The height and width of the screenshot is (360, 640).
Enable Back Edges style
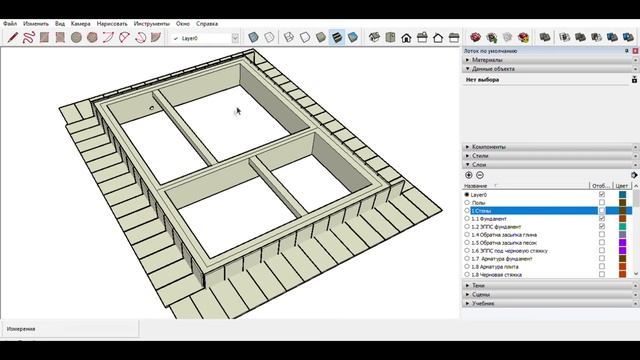click(269, 38)
